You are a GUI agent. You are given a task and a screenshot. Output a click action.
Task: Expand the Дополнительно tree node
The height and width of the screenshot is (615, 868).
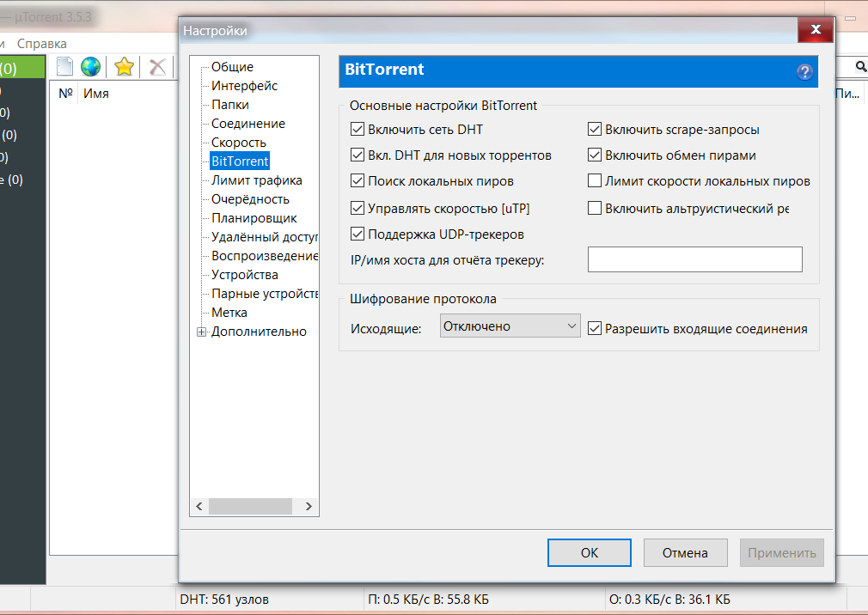coord(201,332)
